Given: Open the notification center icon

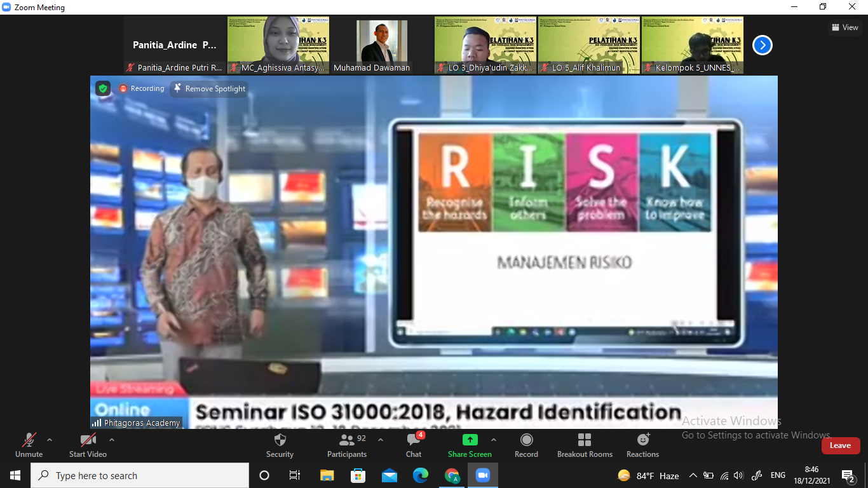Looking at the screenshot, I should coord(848,475).
